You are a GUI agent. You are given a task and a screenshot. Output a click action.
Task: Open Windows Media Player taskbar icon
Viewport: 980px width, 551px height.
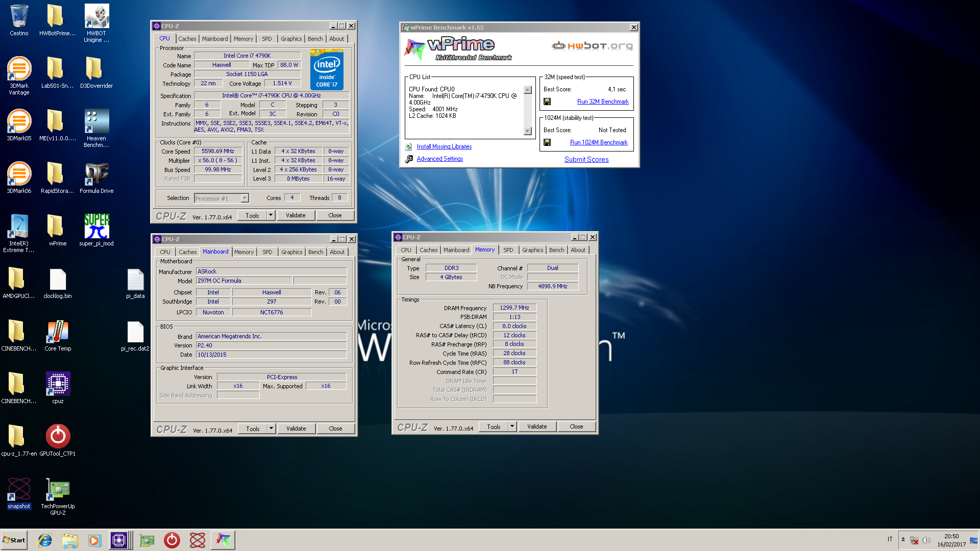pyautogui.click(x=94, y=540)
